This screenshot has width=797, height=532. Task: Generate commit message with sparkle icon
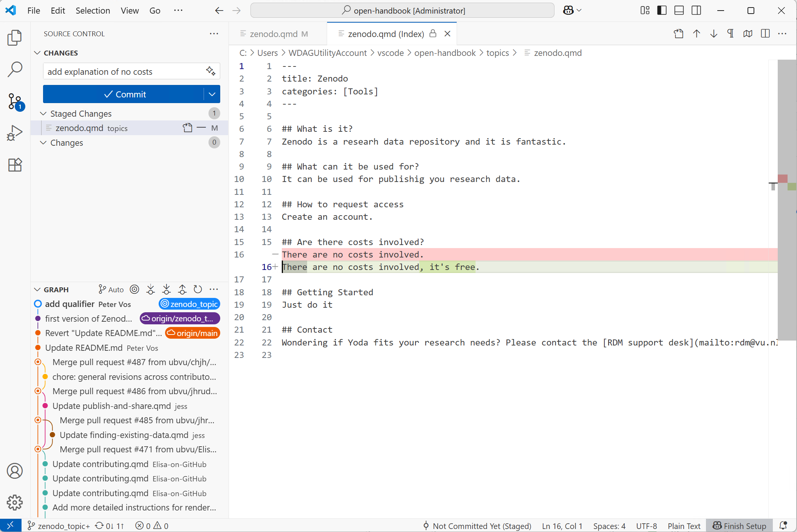click(x=210, y=71)
